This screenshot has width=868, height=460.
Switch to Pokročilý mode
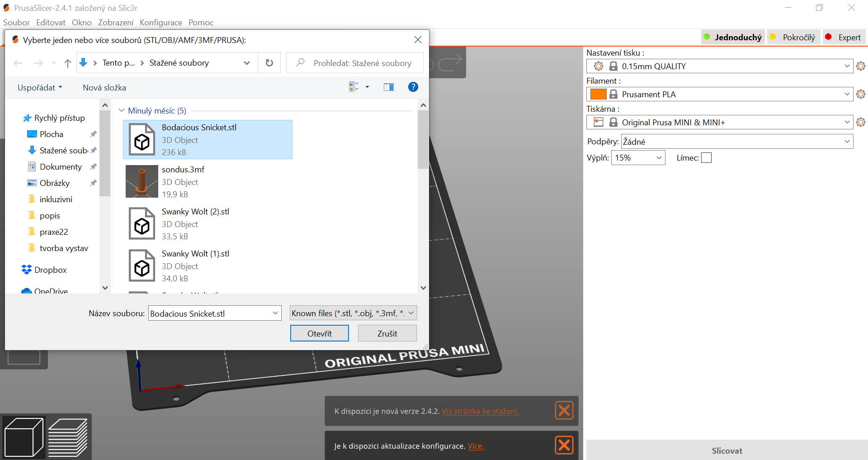(793, 37)
